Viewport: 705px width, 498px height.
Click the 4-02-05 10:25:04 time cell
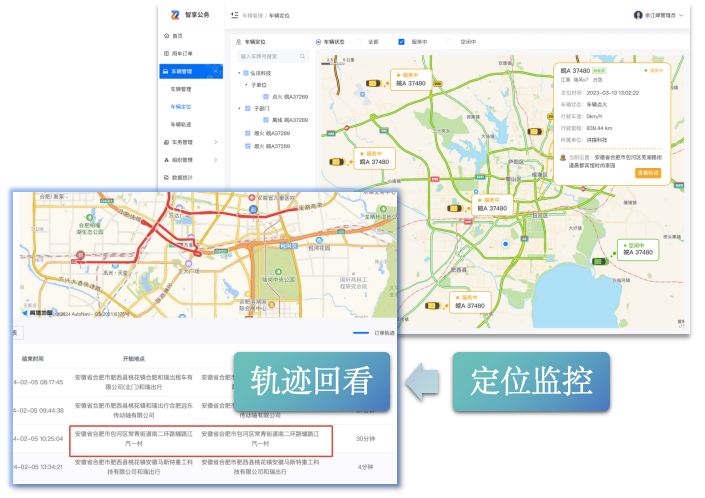point(38,439)
